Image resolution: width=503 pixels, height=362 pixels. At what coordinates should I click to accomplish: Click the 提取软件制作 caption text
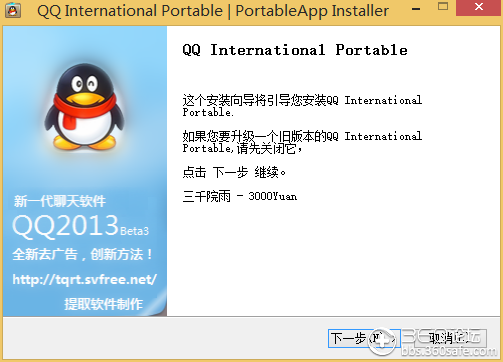pos(103,304)
